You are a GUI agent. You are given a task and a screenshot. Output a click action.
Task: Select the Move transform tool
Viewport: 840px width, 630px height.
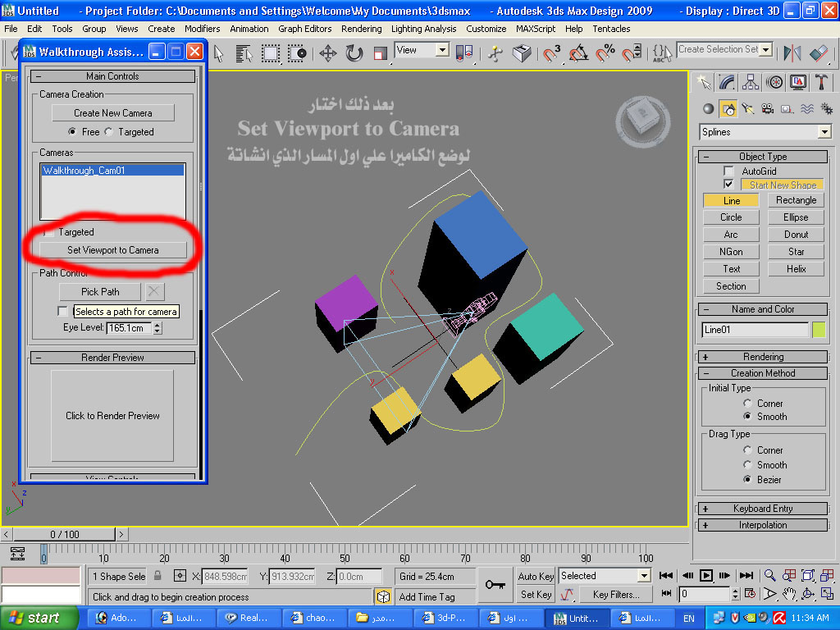pos(328,53)
